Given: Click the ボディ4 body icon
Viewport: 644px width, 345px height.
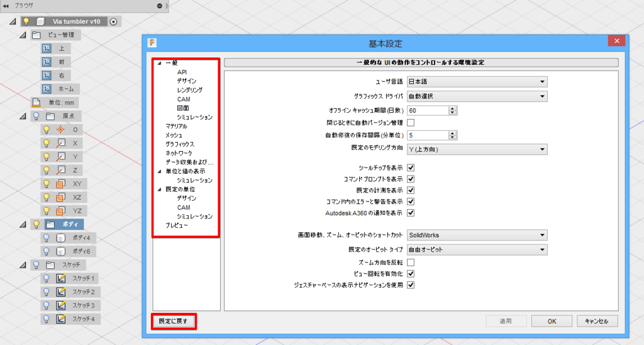Looking at the screenshot, I should click(61, 238).
